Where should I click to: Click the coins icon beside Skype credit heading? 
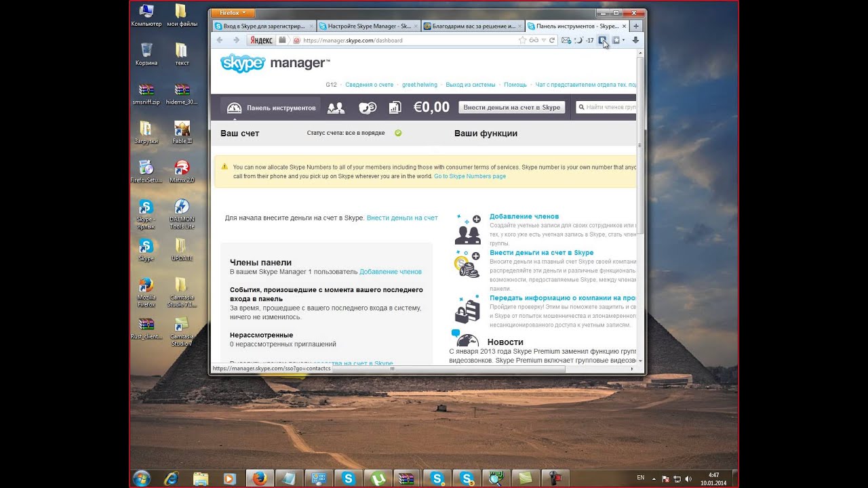(467, 264)
